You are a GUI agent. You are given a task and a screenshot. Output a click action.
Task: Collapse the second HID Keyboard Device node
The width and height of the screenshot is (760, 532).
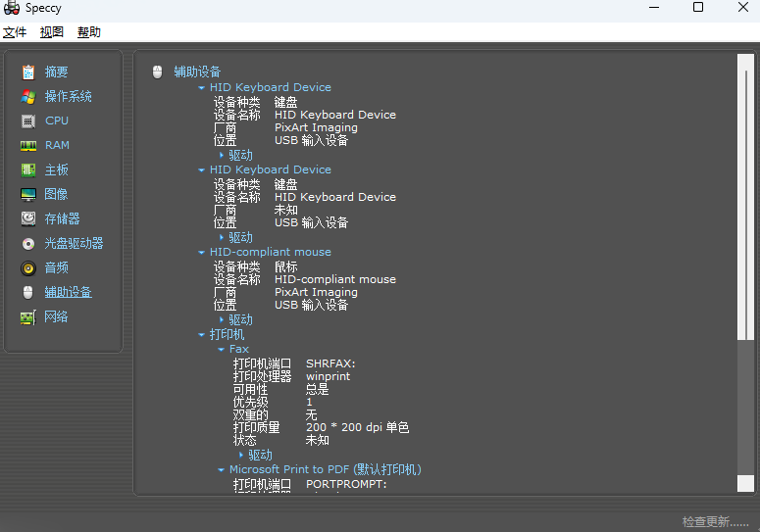coord(202,170)
